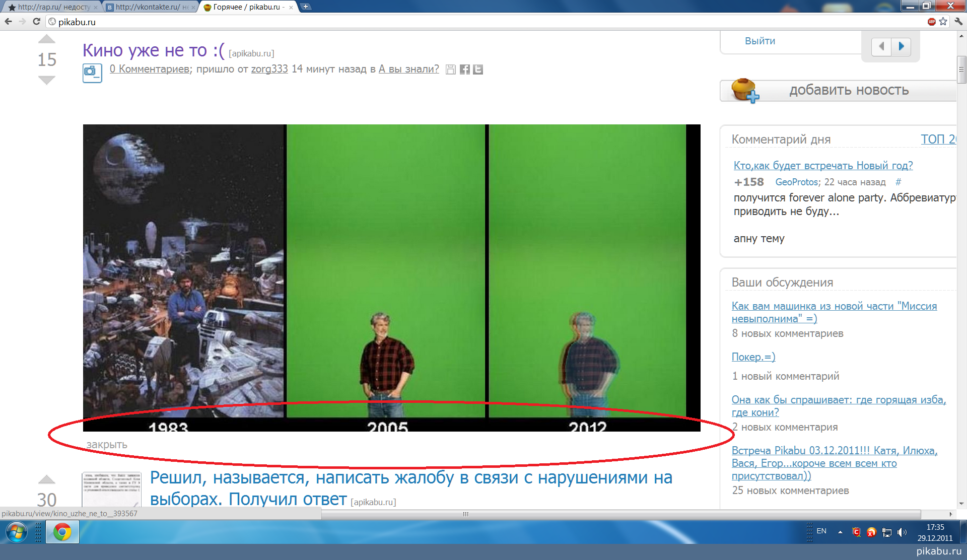The width and height of the screenshot is (967, 560).
Task: Click 'закрыть' below the image
Action: [x=107, y=445]
